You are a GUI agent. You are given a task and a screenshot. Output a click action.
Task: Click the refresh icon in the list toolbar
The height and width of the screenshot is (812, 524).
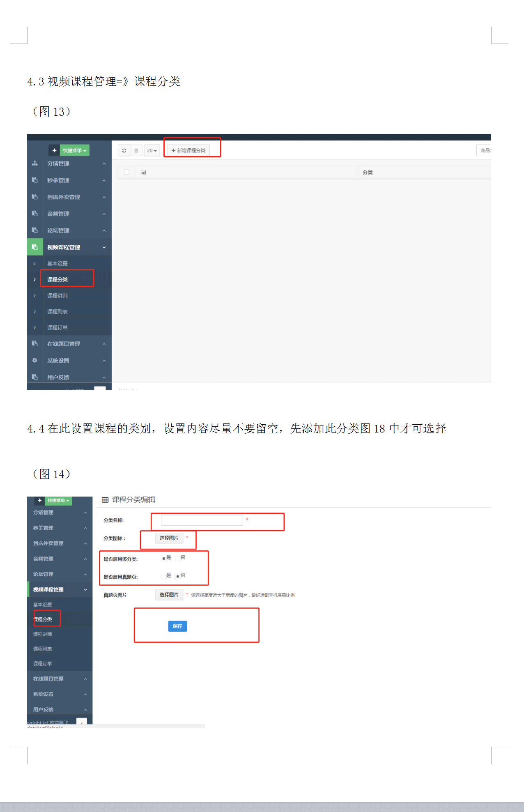coord(124,151)
